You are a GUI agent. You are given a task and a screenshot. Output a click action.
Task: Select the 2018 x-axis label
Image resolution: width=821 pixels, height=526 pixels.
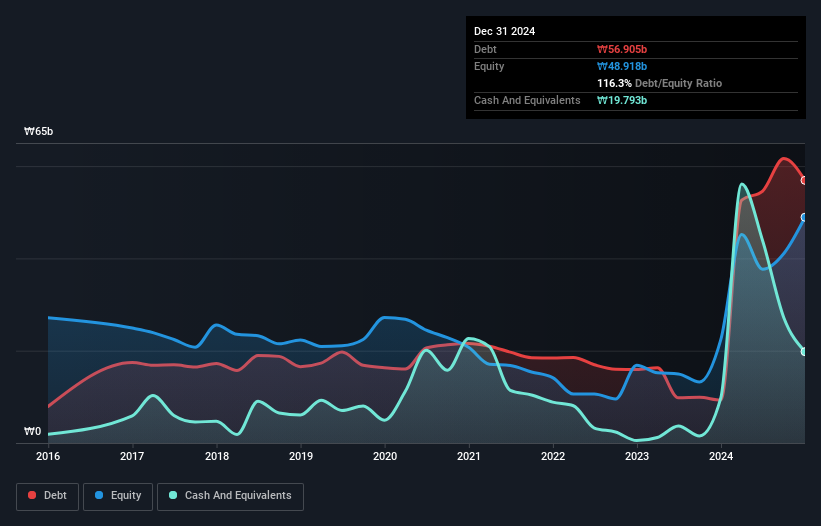[x=217, y=456]
